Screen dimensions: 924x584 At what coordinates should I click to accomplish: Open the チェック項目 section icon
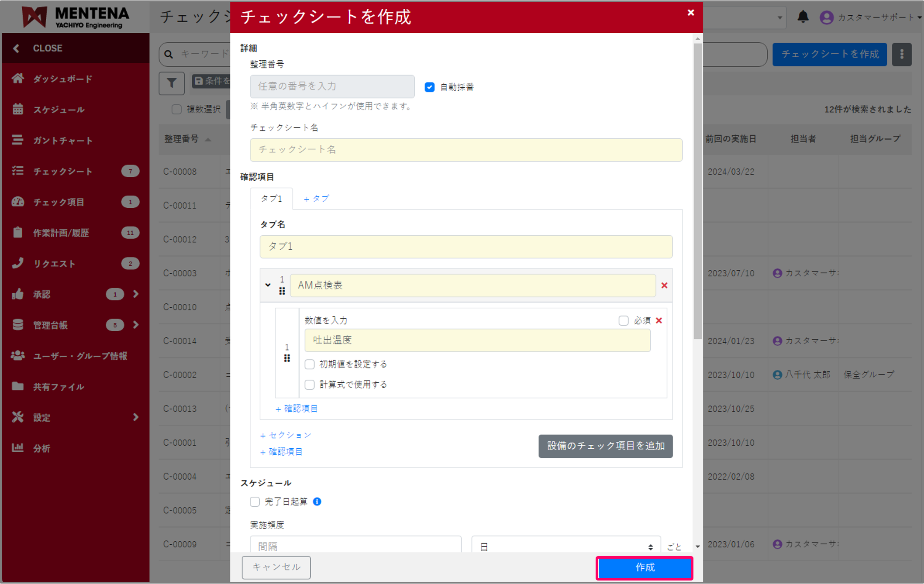(x=18, y=202)
